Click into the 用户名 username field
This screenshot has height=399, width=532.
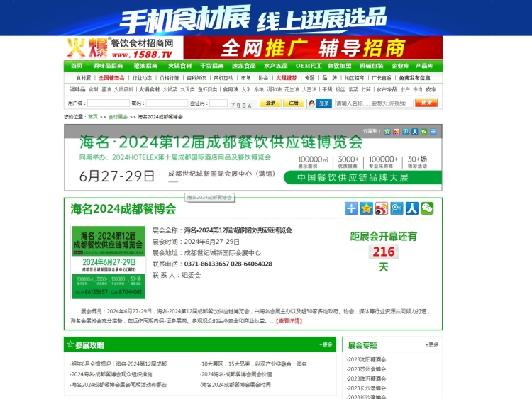pyautogui.click(x=109, y=103)
